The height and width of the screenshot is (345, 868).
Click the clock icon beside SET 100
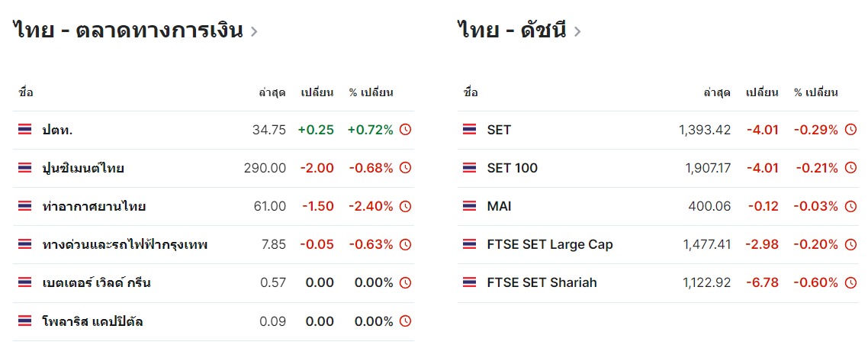click(x=850, y=168)
